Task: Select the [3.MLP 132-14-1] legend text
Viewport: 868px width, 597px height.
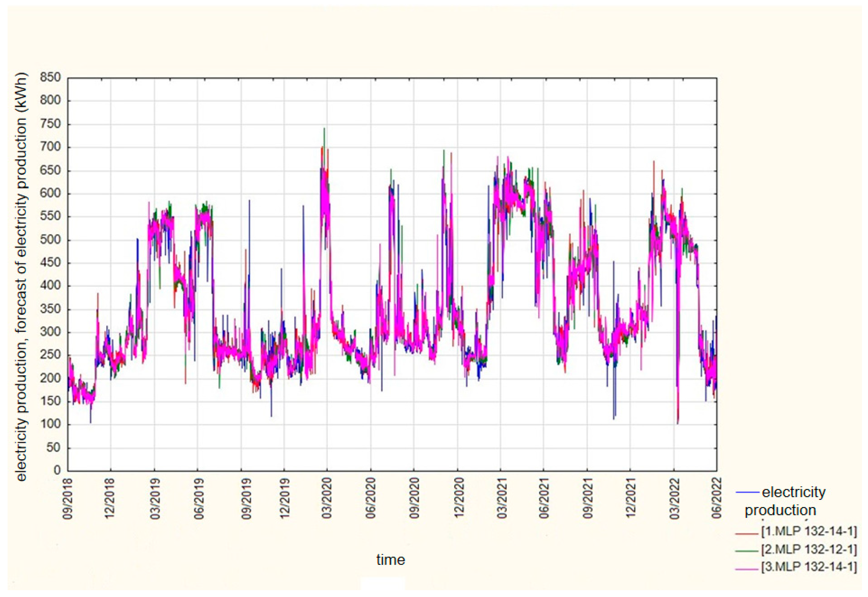Action: coord(809,567)
